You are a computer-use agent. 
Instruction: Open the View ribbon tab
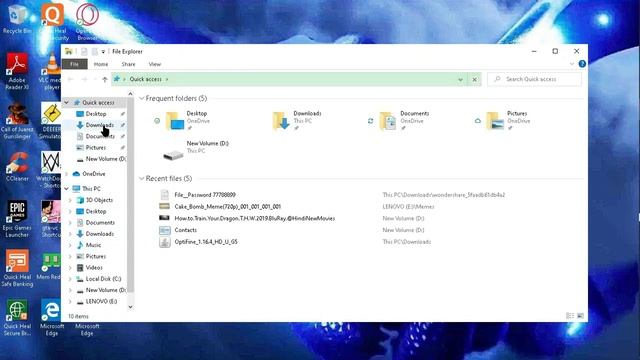(155, 64)
